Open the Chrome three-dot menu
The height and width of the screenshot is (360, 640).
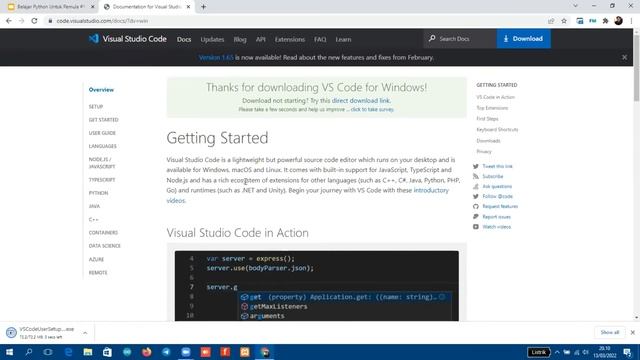coord(631,21)
